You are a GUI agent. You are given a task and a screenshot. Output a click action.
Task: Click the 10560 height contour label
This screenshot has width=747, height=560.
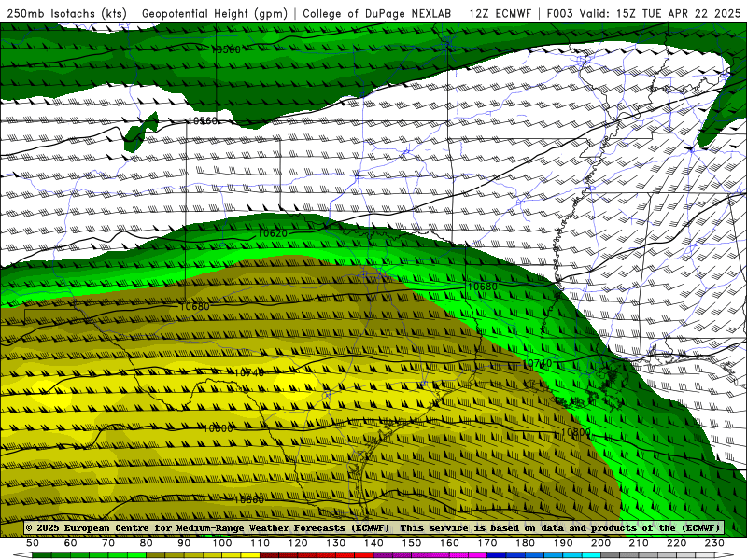point(203,121)
